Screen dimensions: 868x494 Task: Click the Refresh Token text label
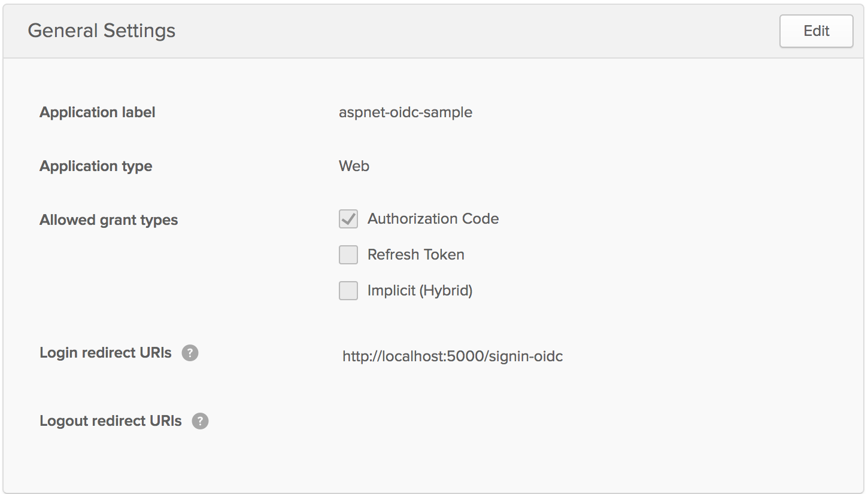415,255
